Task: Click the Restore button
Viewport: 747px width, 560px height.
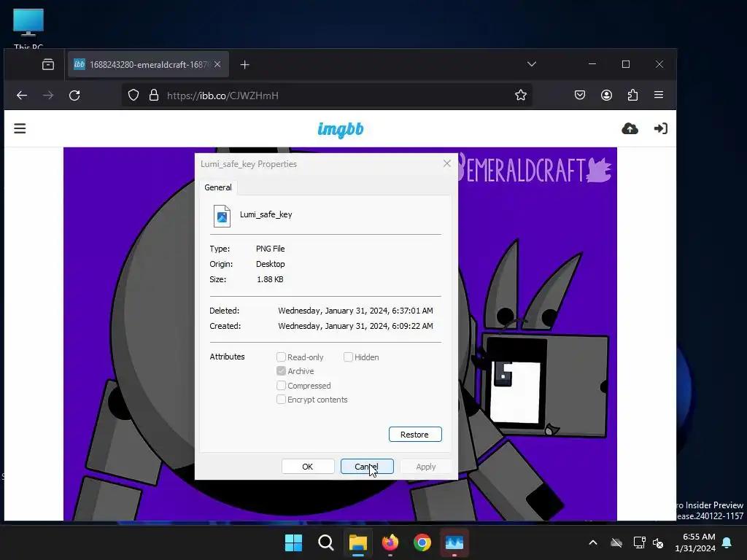Action: [x=415, y=435]
